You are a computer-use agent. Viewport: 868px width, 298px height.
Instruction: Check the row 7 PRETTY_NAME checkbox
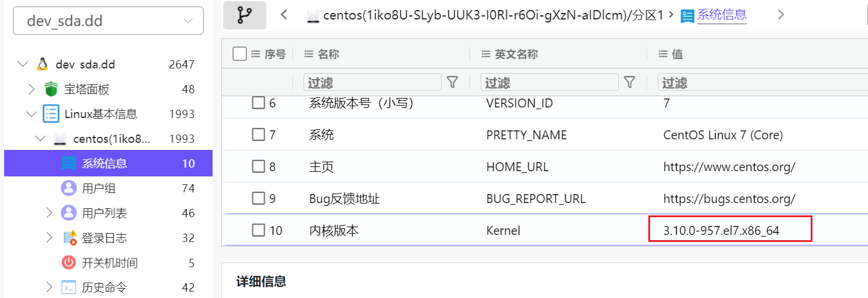tap(258, 135)
